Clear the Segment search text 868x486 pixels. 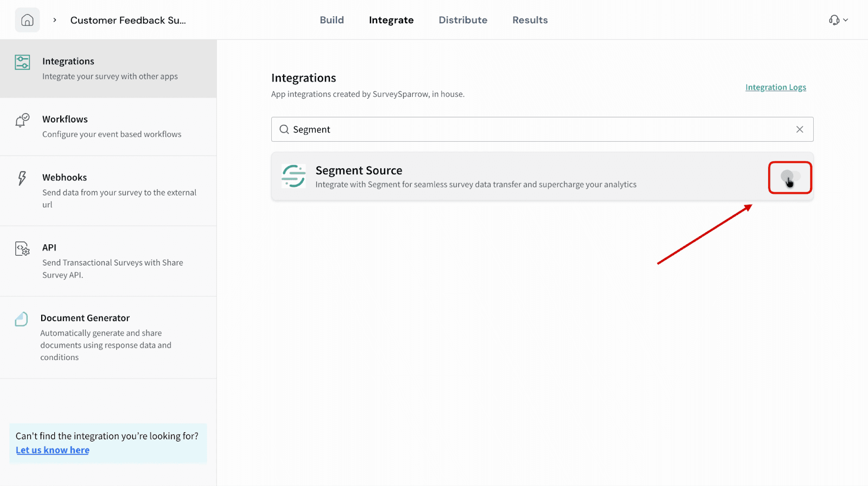(800, 129)
